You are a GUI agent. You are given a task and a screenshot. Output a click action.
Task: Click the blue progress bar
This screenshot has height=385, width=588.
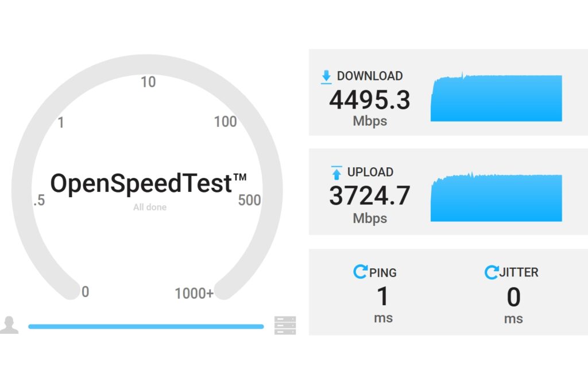pyautogui.click(x=146, y=326)
